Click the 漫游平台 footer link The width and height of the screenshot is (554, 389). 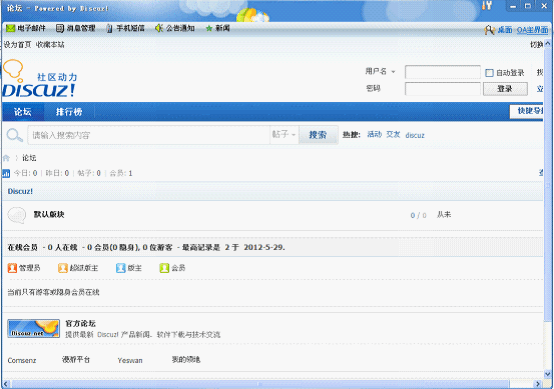pyautogui.click(x=76, y=360)
